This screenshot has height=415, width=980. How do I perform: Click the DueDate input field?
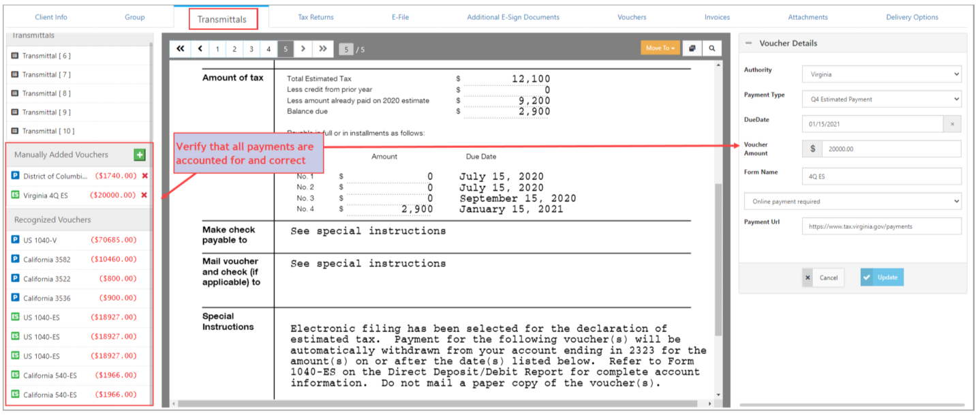tap(872, 124)
